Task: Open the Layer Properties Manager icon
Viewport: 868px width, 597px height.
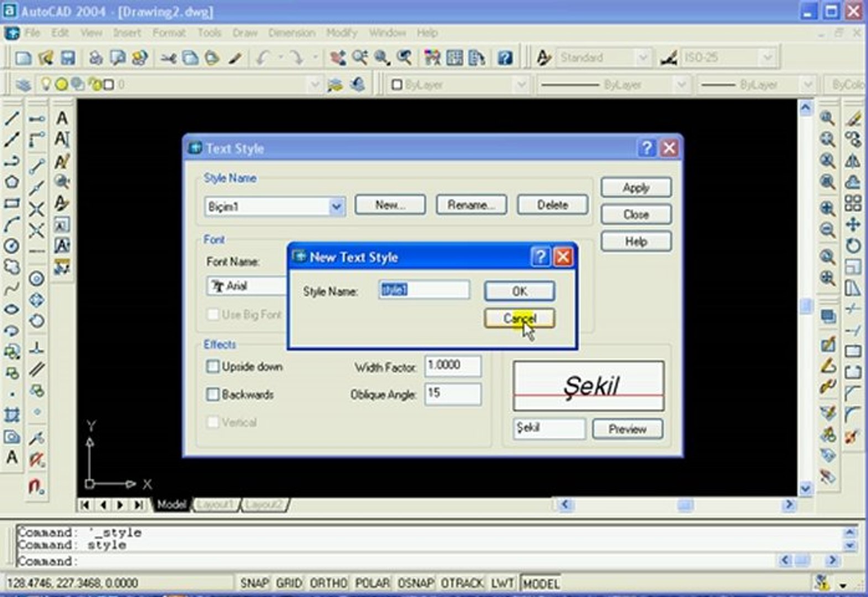Action: (23, 85)
